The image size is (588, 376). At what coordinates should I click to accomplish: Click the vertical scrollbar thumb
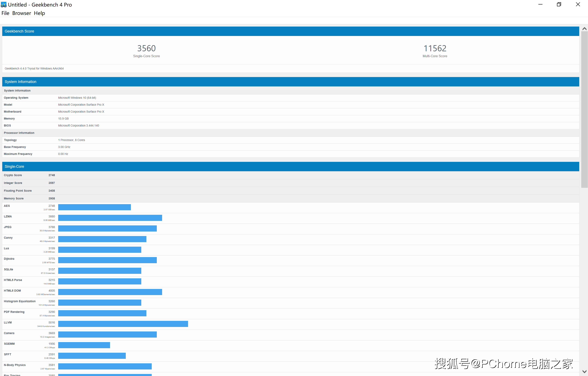(584, 110)
